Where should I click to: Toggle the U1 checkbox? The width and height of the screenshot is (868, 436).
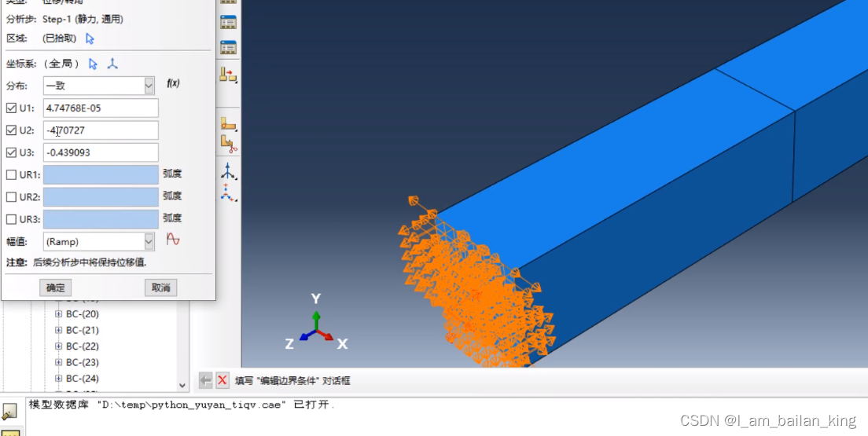[x=11, y=108]
